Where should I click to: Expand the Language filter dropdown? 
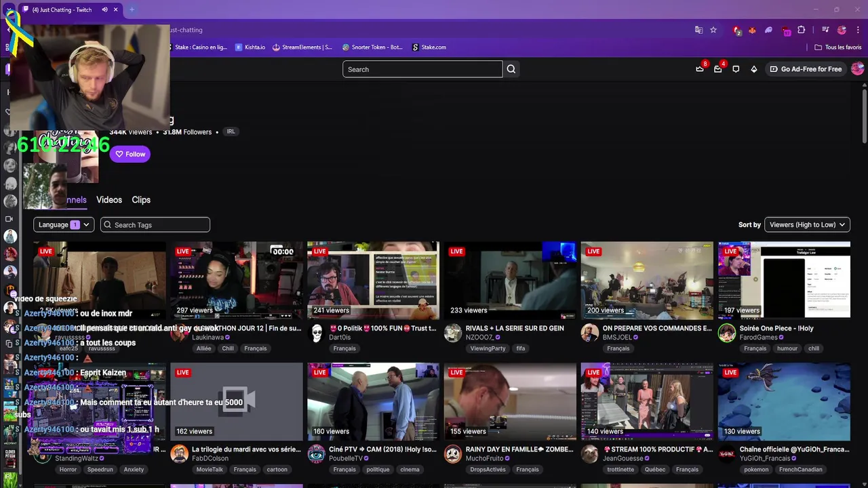(64, 225)
